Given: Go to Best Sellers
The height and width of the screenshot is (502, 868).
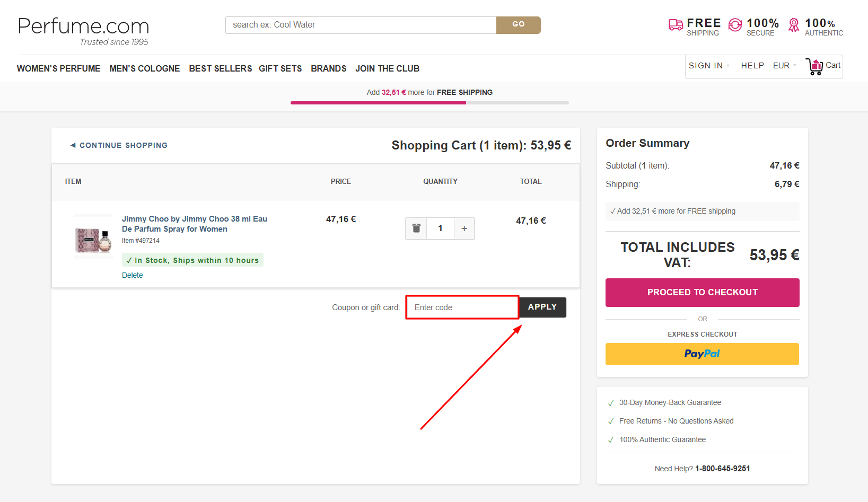Looking at the screenshot, I should tap(221, 68).
